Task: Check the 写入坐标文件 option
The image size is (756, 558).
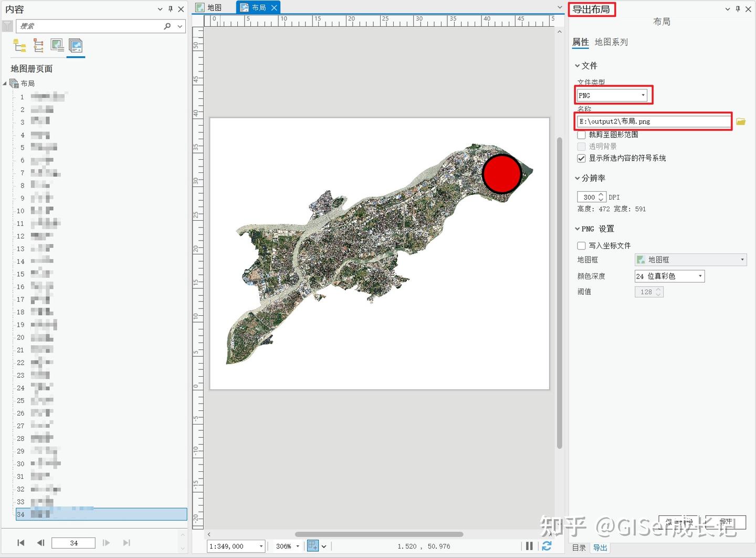Action: point(581,245)
